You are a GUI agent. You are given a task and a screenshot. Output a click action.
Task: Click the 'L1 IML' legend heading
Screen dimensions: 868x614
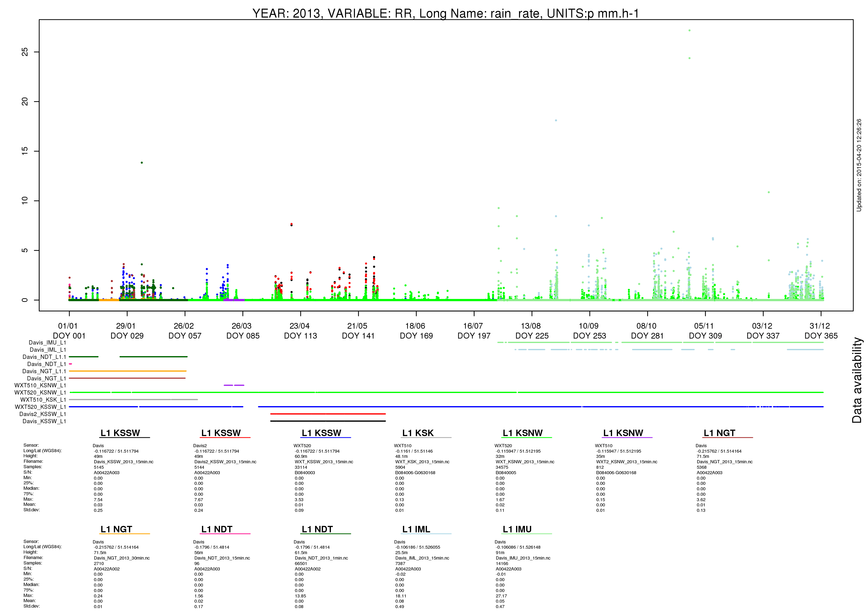[x=416, y=529]
